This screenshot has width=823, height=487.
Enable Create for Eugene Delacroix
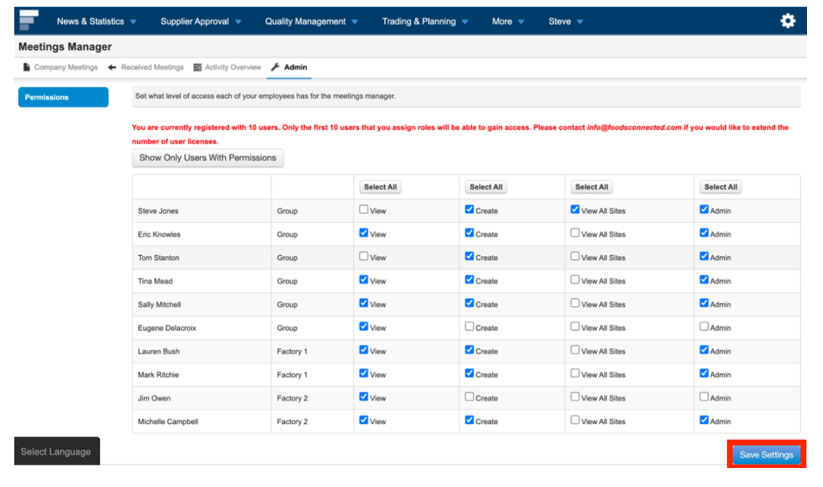point(469,326)
